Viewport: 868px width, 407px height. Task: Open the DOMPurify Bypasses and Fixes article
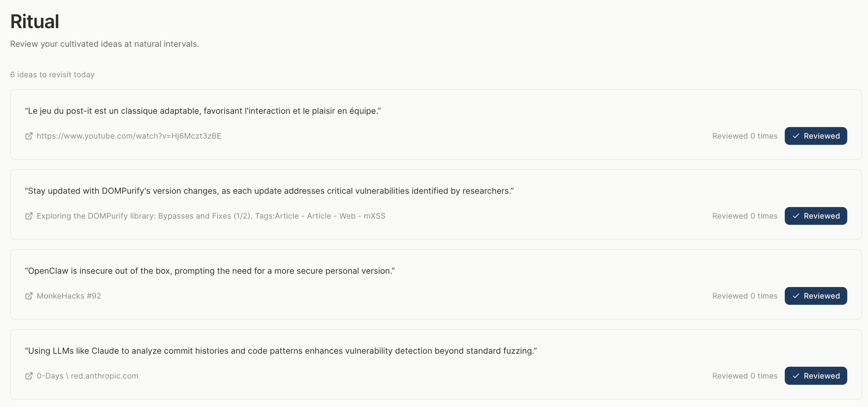tap(211, 216)
